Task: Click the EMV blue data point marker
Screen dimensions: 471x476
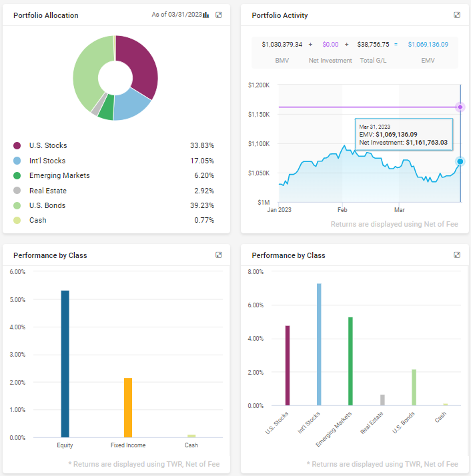Action: click(x=460, y=161)
